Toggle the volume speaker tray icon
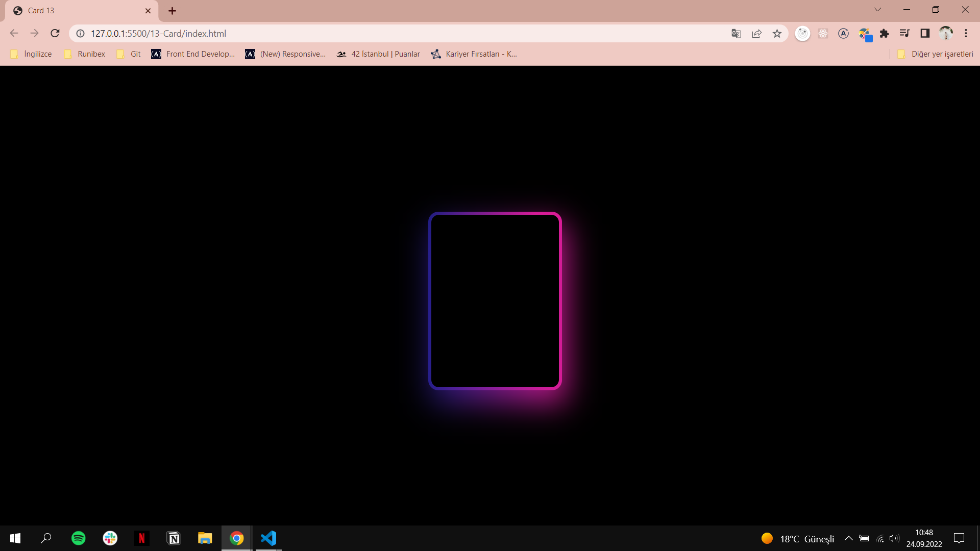The height and width of the screenshot is (551, 980). click(x=893, y=538)
